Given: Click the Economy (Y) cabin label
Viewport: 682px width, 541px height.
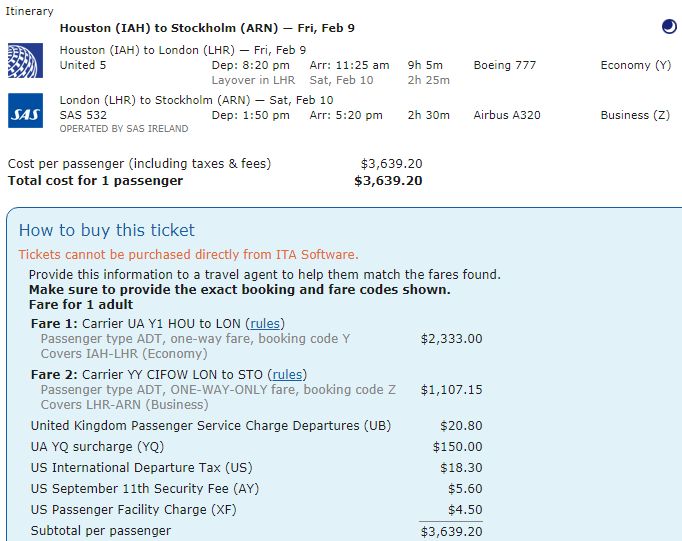Looking at the screenshot, I should click(636, 65).
